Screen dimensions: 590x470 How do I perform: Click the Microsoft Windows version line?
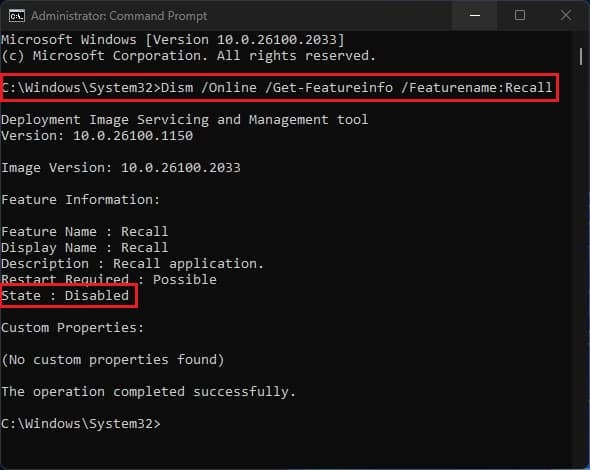tap(173, 40)
